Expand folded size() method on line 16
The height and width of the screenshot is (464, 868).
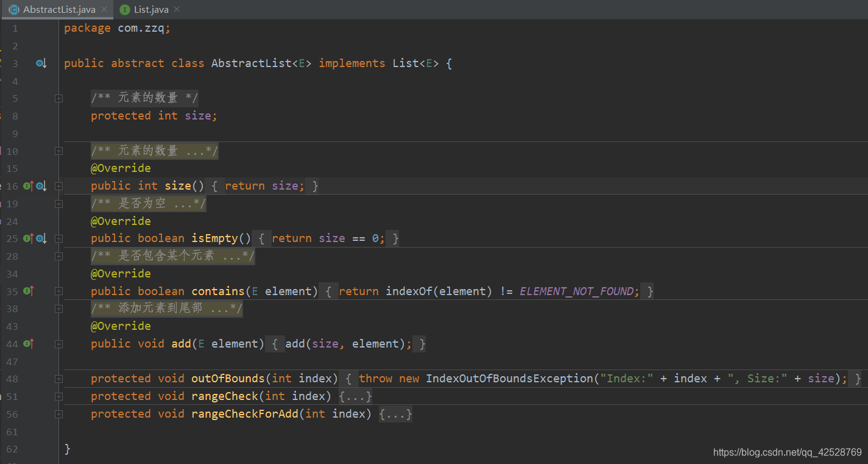click(58, 186)
